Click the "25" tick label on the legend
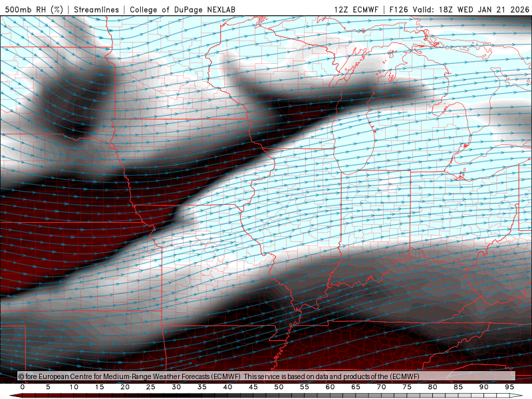 (151, 387)
